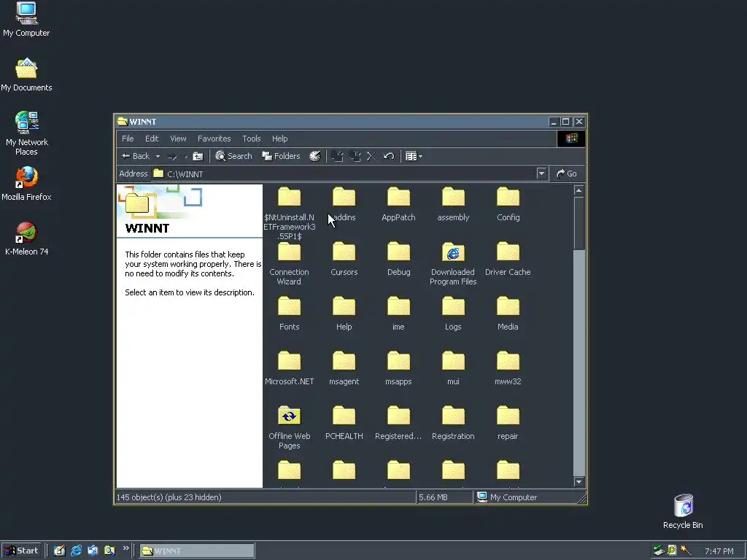
Task: Expand the address bar dropdown arrow
Action: 541,174
